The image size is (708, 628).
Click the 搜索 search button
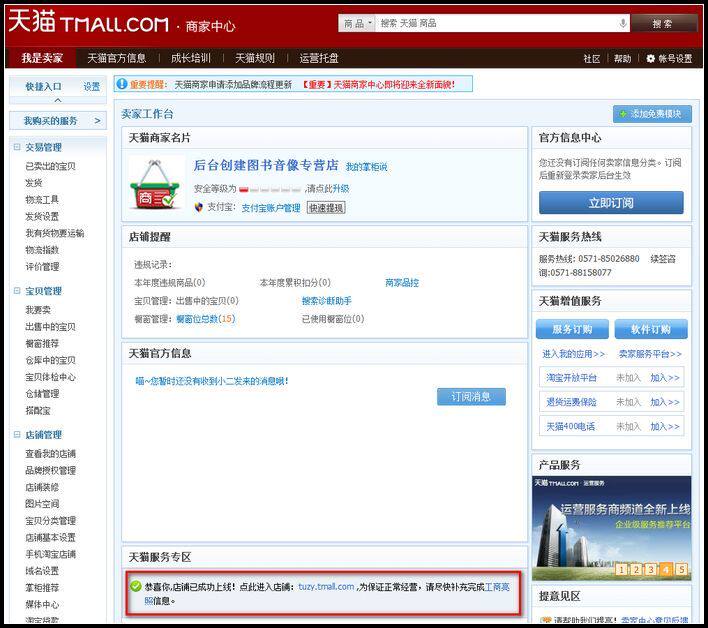click(x=662, y=23)
